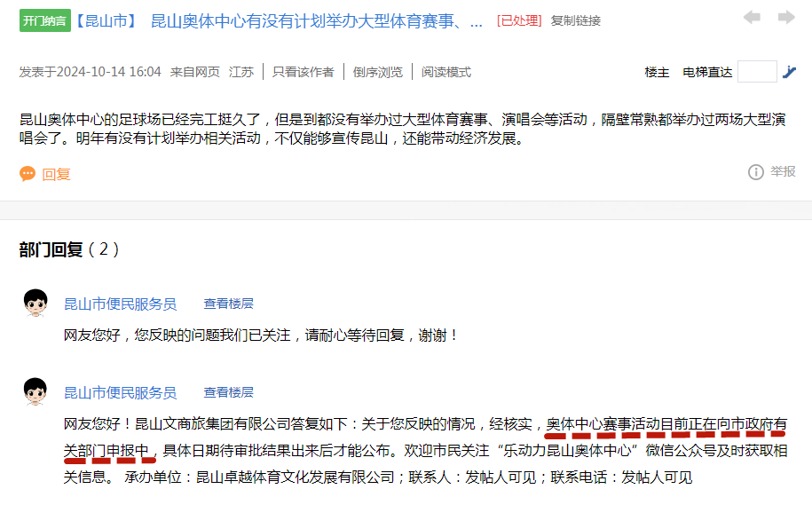
Task: Enable 阅读模式 reading mode
Action: click(x=446, y=72)
